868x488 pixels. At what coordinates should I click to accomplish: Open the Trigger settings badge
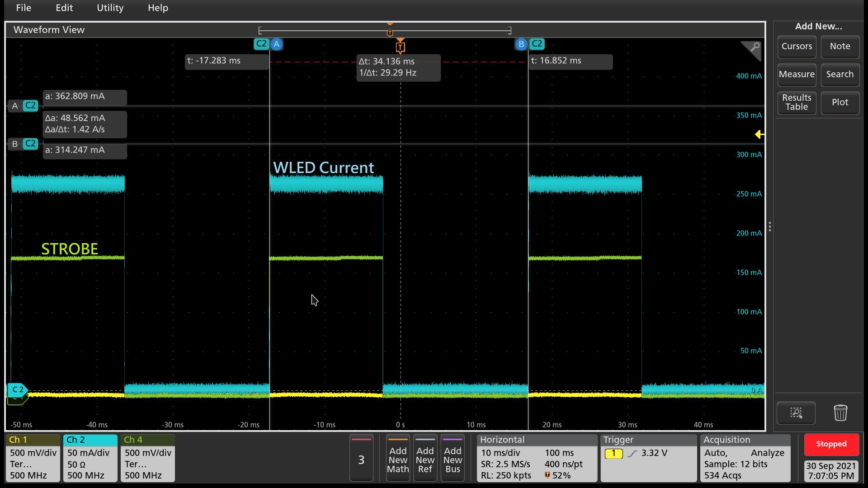click(x=648, y=458)
